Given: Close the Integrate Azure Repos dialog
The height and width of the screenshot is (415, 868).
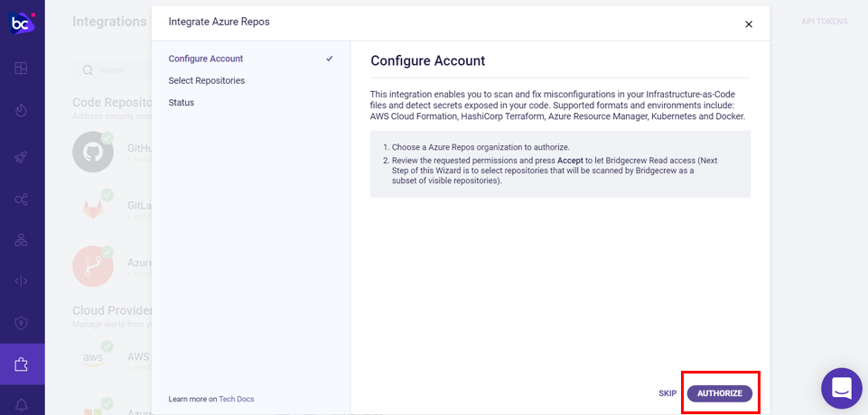Looking at the screenshot, I should pyautogui.click(x=749, y=24).
